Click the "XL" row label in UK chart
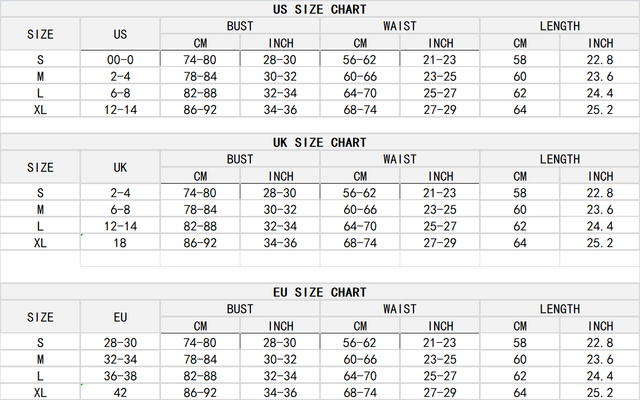Image resolution: width=640 pixels, height=400 pixels. 40,243
